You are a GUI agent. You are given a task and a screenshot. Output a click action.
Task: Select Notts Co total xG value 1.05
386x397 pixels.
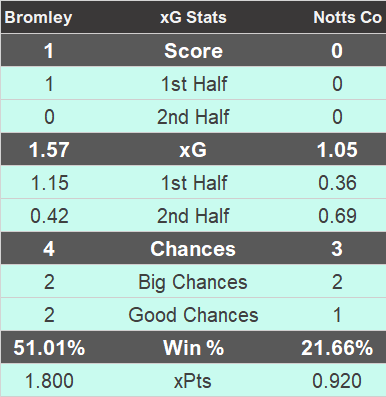tap(337, 150)
